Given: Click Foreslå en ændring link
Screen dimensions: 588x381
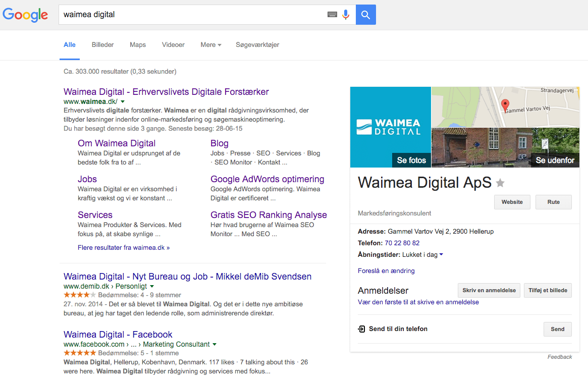Looking at the screenshot, I should click(x=386, y=271).
